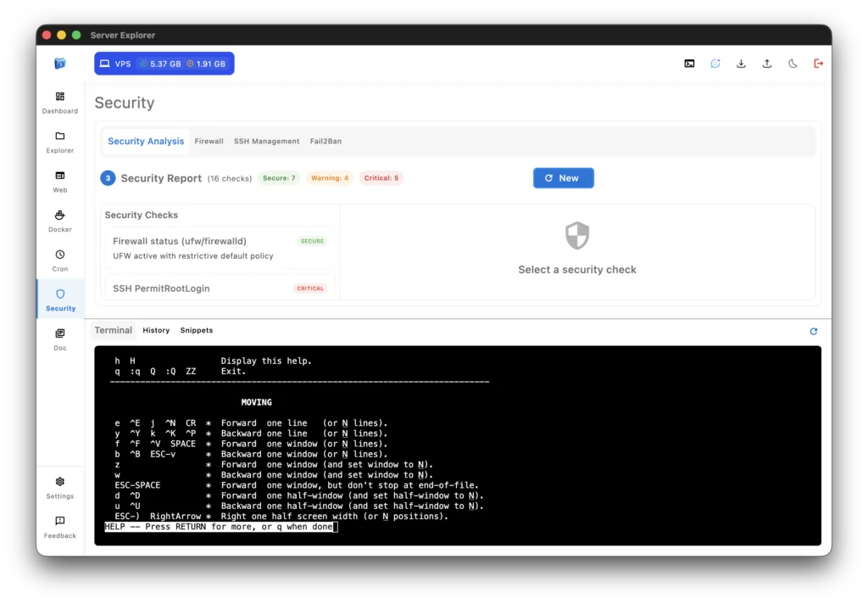Refresh the terminal panel
The height and width of the screenshot is (604, 868).
pyautogui.click(x=813, y=331)
